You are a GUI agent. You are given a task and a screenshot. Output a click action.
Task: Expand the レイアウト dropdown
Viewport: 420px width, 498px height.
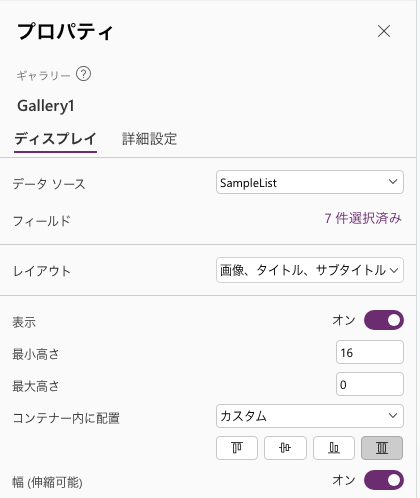[310, 270]
